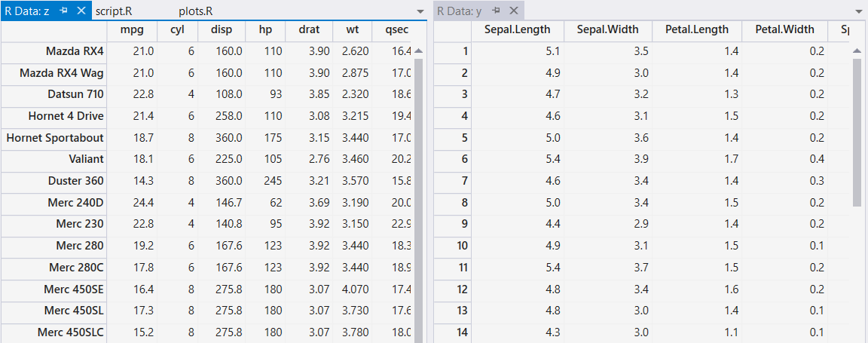
Task: Click the Sepal.Length column header
Action: (x=517, y=30)
